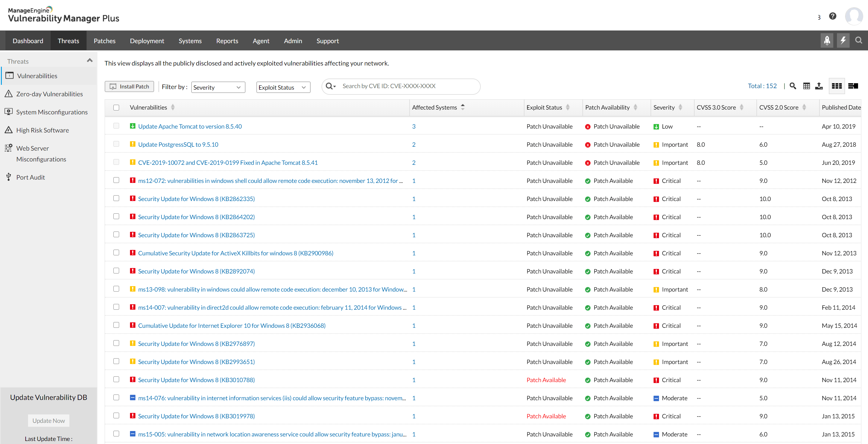Check the ActiveX Killbits KB2900986 row
868x444 pixels.
click(x=116, y=253)
